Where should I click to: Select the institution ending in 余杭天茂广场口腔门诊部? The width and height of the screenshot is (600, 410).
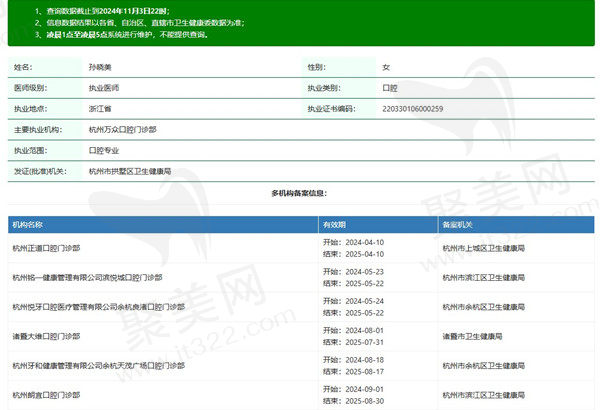coord(99,366)
